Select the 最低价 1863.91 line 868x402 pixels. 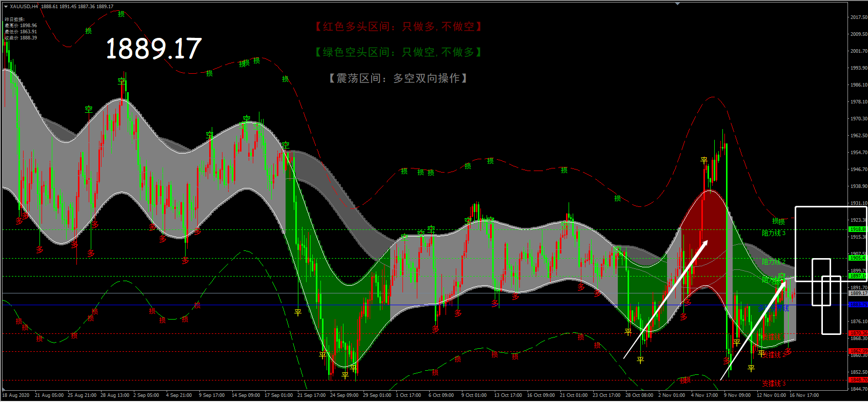[21, 32]
